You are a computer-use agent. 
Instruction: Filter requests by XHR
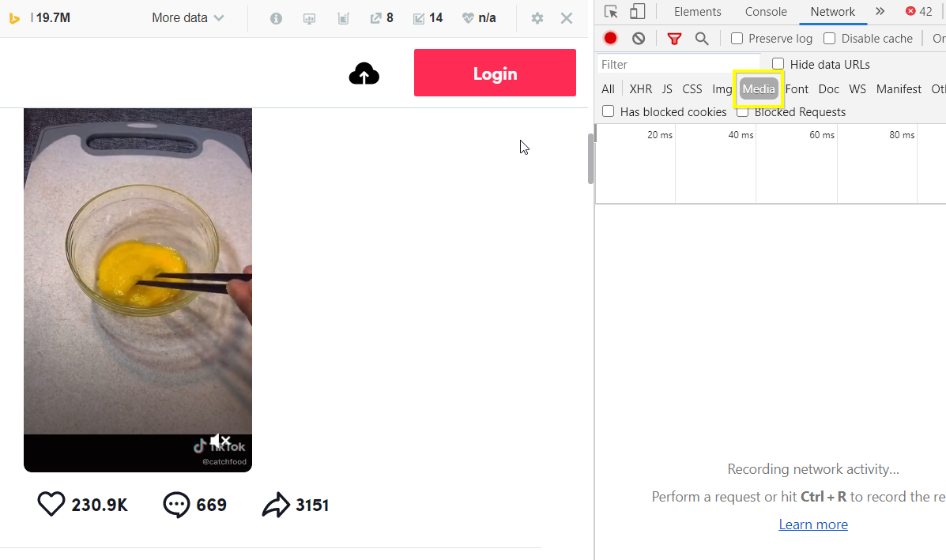tap(641, 89)
